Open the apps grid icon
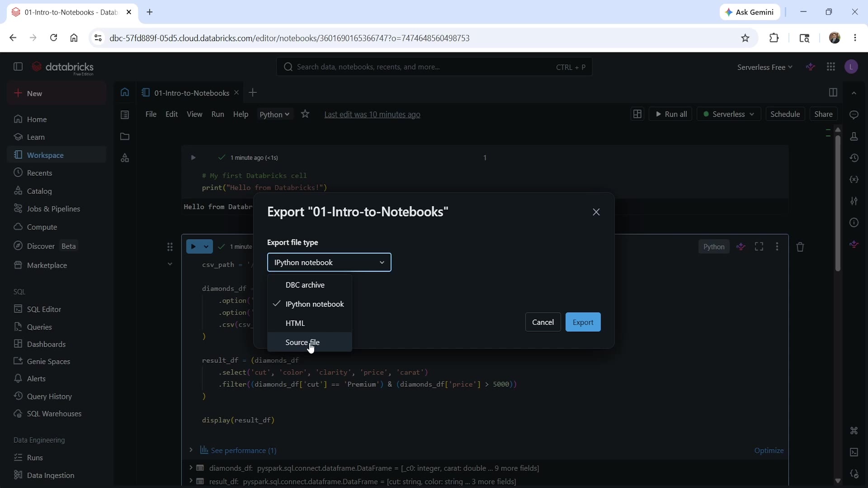 click(831, 67)
